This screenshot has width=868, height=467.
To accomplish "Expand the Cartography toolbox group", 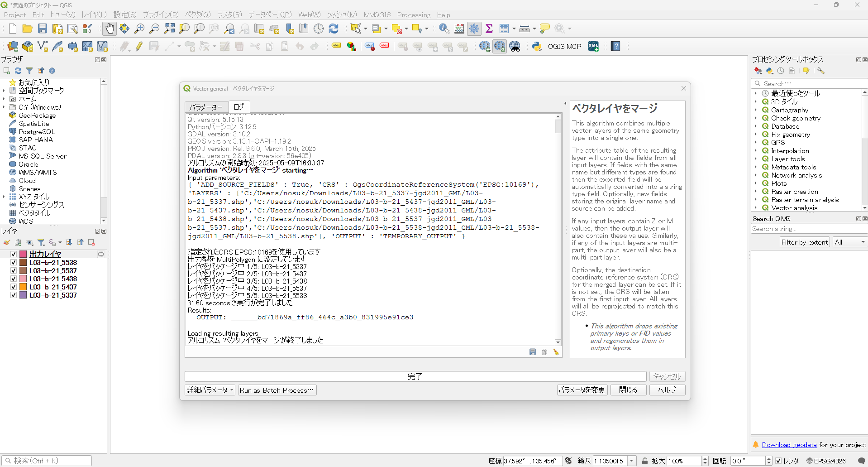I will pos(756,110).
